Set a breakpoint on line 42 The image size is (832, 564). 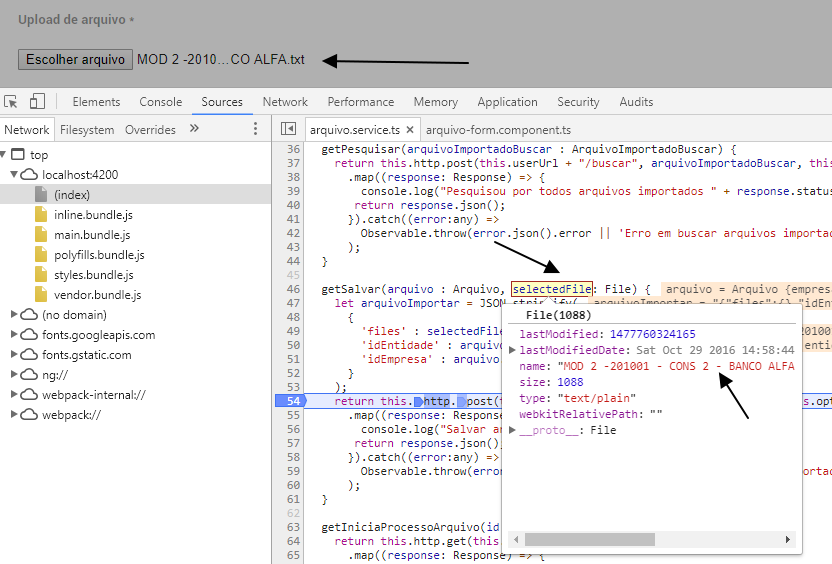tap(293, 233)
